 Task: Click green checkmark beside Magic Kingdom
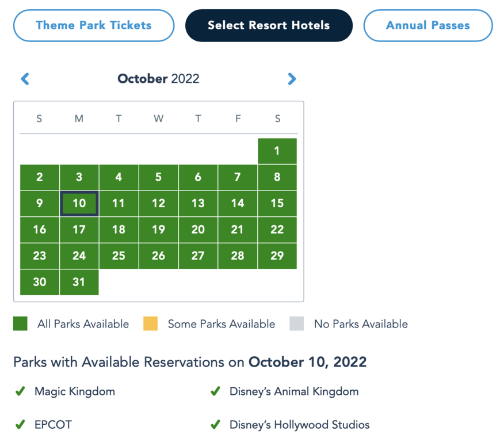pyautogui.click(x=20, y=391)
